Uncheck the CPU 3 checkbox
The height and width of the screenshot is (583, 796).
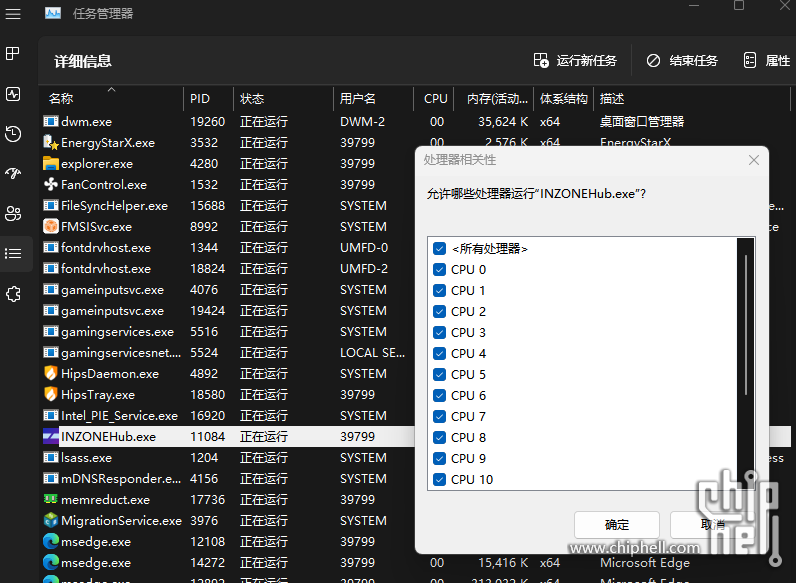440,333
